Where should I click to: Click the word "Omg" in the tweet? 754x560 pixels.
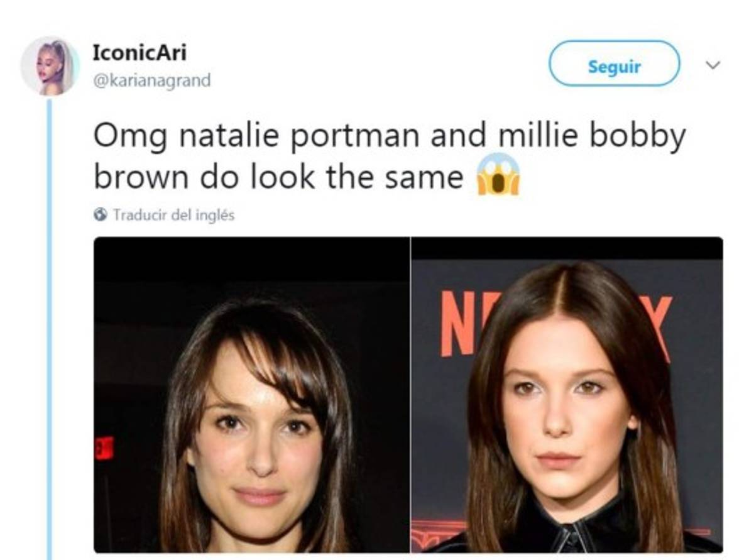129,137
